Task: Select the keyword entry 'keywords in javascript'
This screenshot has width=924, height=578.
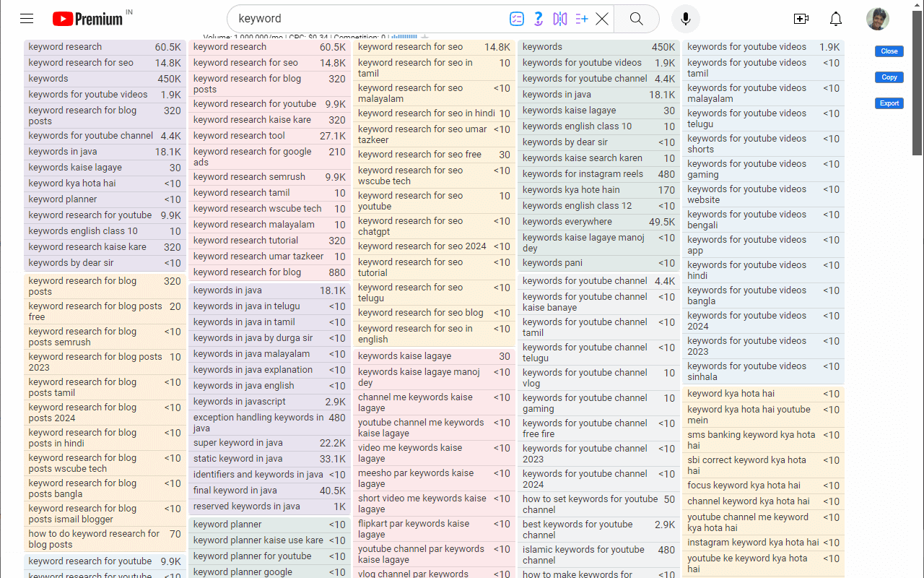Action: click(238, 402)
